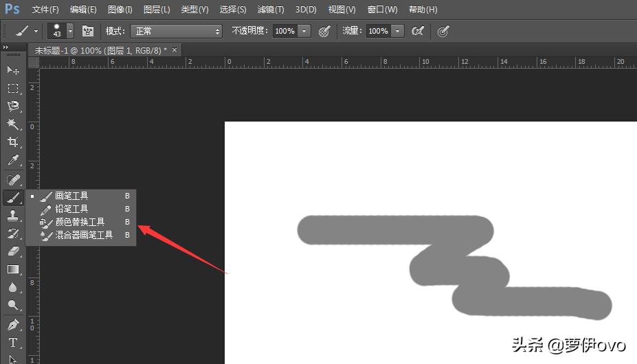This screenshot has height=364, width=637.
Task: Enable airbrush-style build-up effect
Action: [x=417, y=31]
